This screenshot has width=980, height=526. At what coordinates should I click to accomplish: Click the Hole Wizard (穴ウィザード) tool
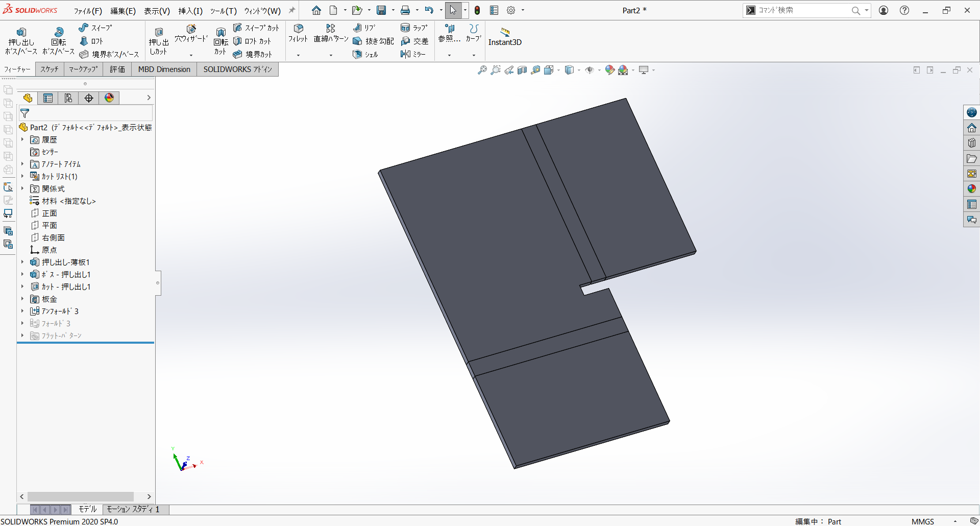[x=191, y=34]
